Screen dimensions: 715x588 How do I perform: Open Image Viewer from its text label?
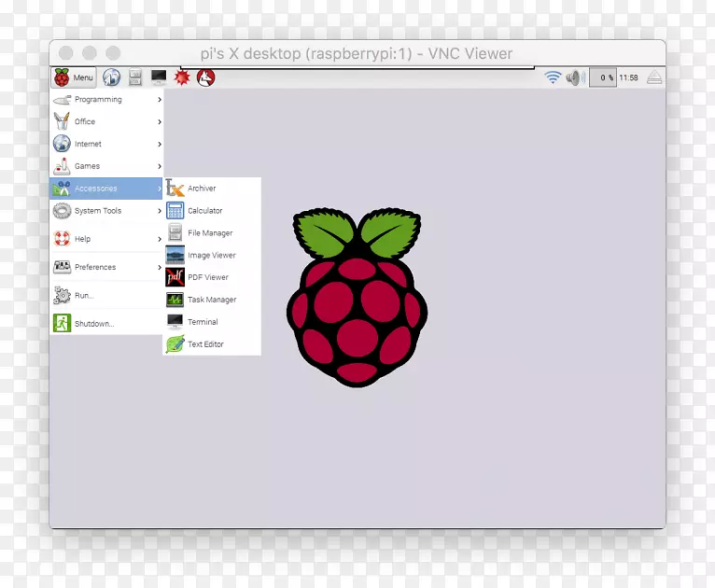(212, 255)
